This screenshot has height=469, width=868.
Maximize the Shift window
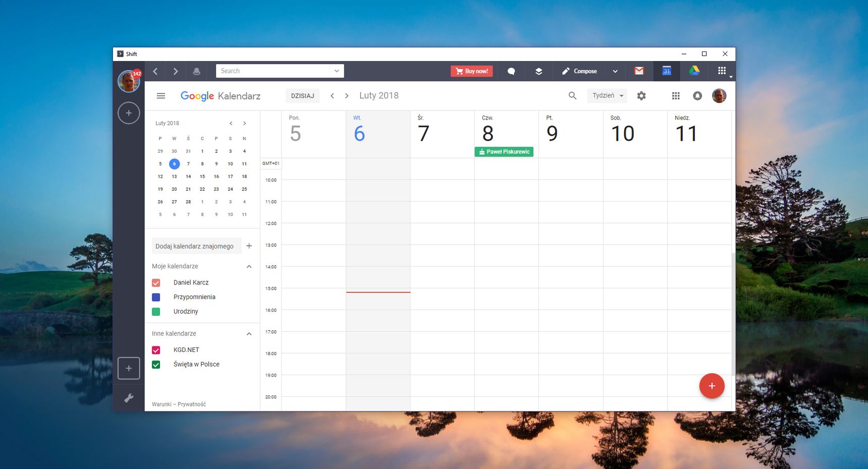point(704,54)
